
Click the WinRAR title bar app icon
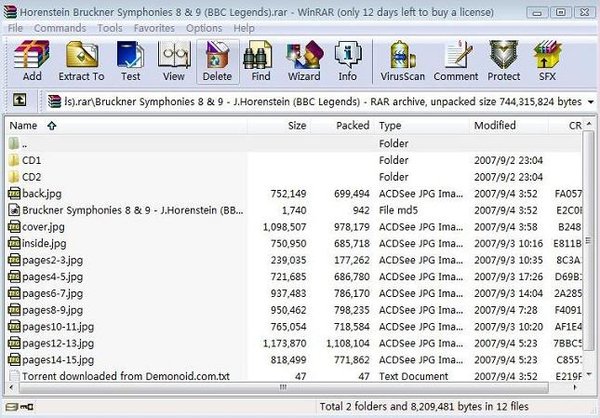(x=10, y=12)
